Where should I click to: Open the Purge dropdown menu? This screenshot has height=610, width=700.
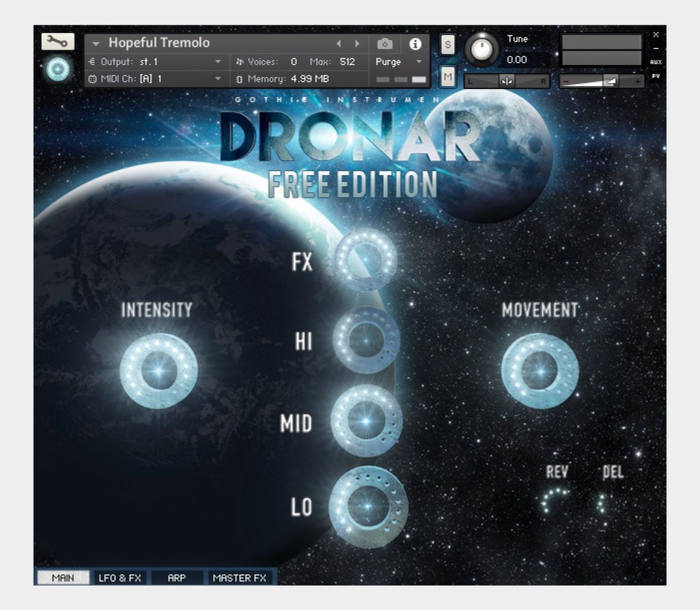tap(419, 62)
